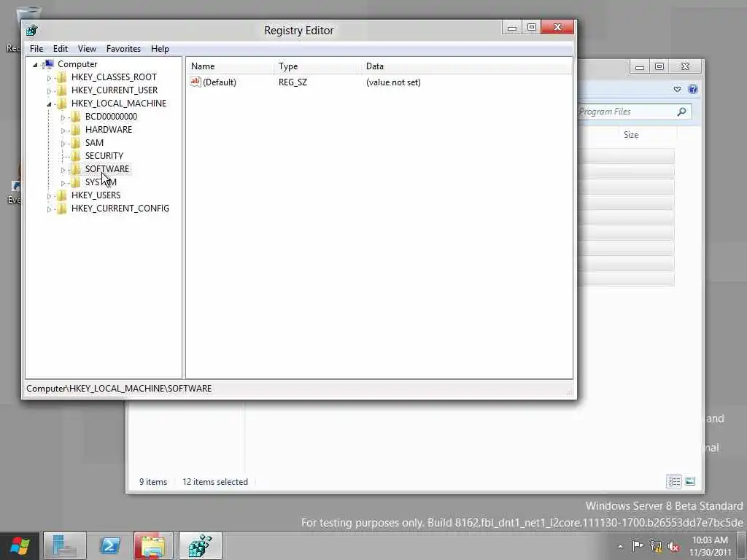Expand HKEY_CLASSES_ROOT arrow

click(x=49, y=77)
